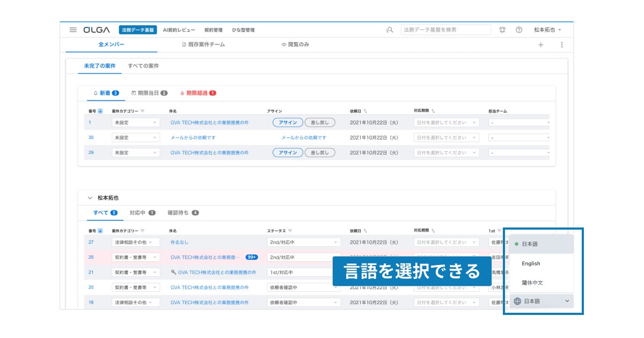This screenshot has height=338, width=644.
Task: Sort by 依頼日 in the 松本拓也 table
Action: (x=365, y=231)
